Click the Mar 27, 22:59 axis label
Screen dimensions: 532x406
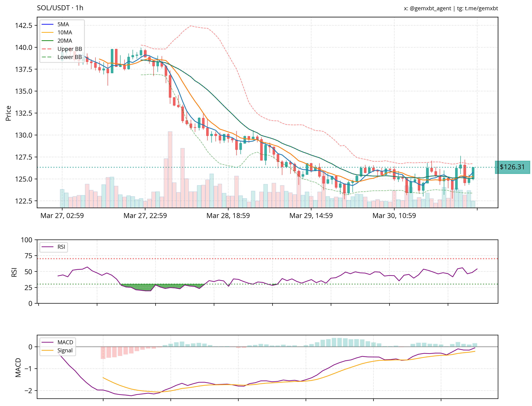pyautogui.click(x=145, y=216)
